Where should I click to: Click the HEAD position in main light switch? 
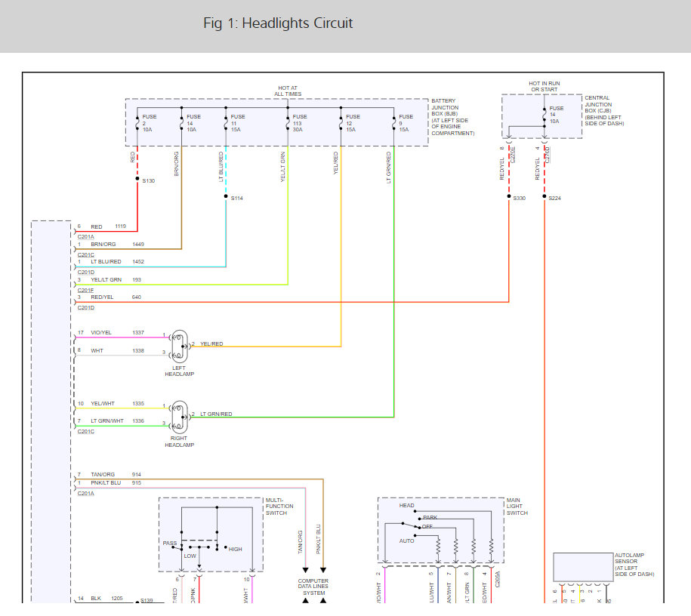407,505
